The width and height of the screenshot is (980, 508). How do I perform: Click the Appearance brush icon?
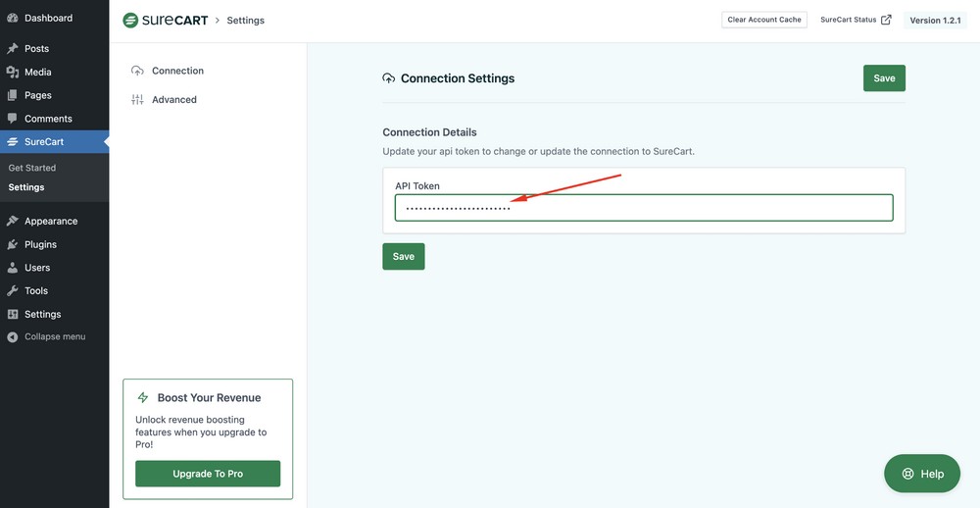(13, 221)
